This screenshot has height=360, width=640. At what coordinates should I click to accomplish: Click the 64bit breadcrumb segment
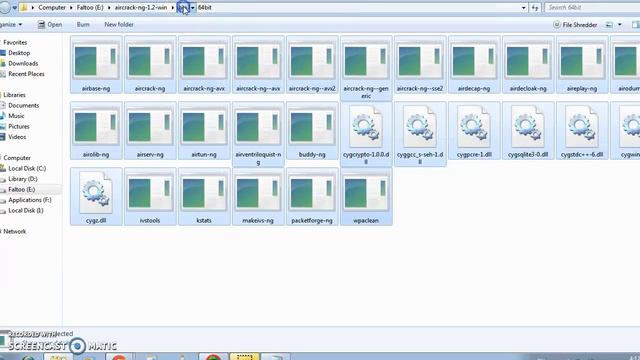(204, 7)
